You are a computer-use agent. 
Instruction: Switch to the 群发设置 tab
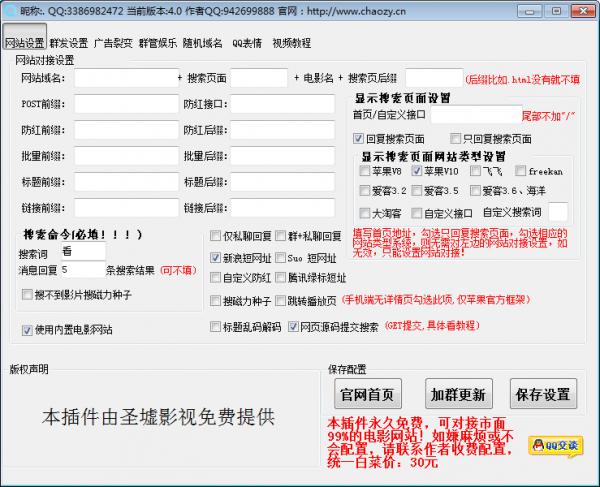68,44
